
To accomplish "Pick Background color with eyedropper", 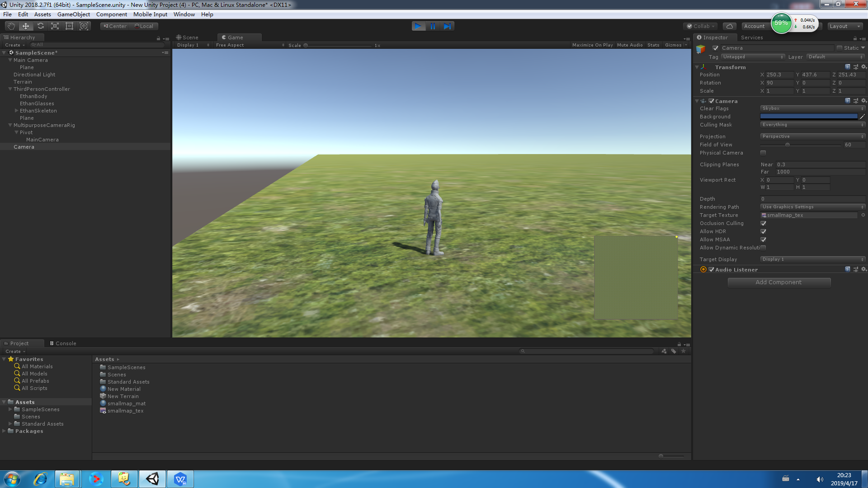I will [862, 117].
